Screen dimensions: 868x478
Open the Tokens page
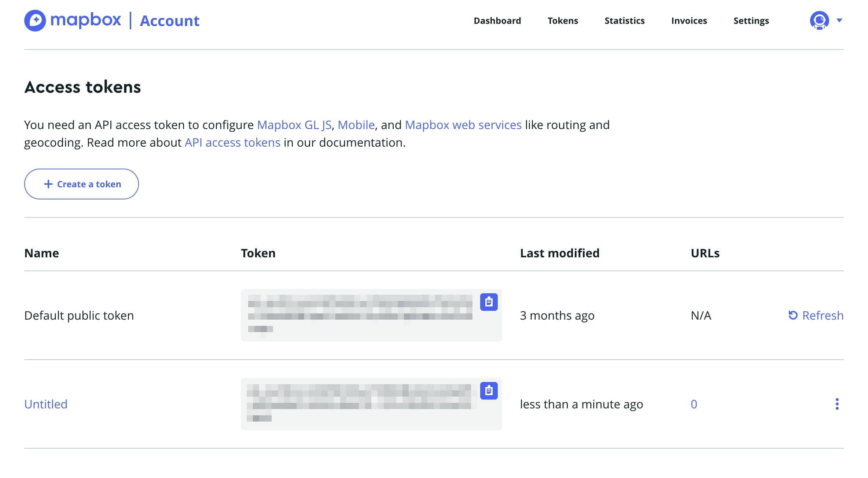click(x=563, y=21)
